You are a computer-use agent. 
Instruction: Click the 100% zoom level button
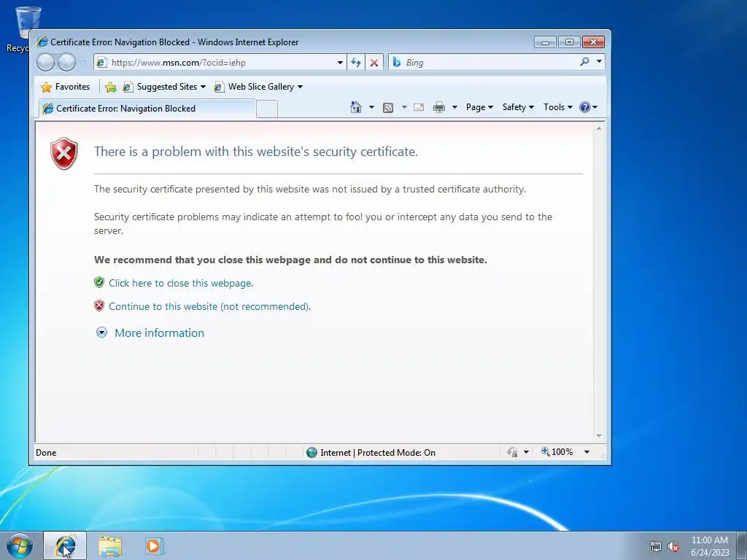point(557,452)
